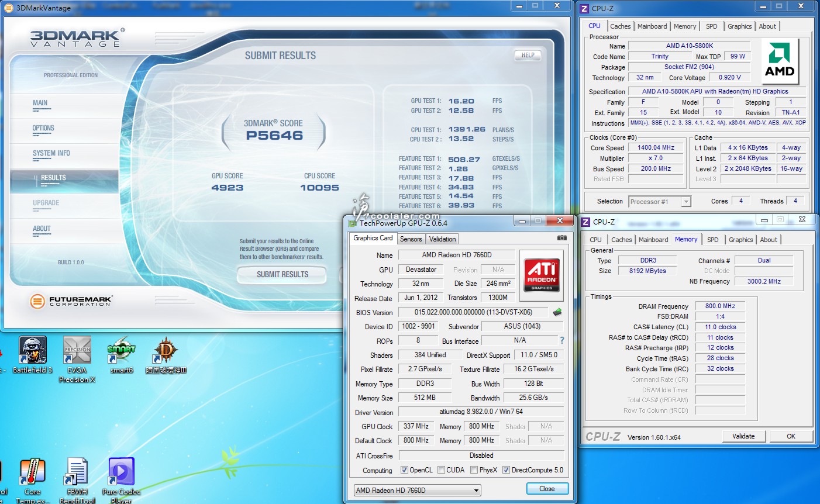
Task: Open SPD tab in upper CPU-Z
Action: coord(711,26)
